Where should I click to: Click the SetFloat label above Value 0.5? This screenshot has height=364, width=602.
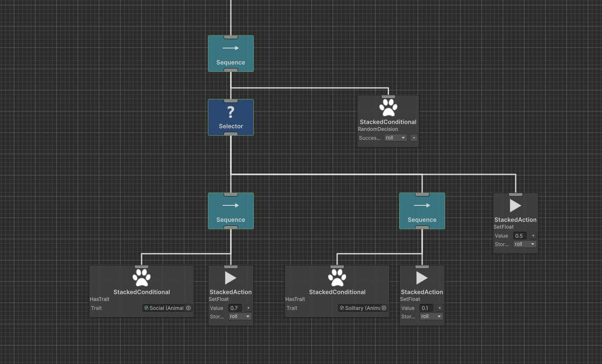[503, 227]
